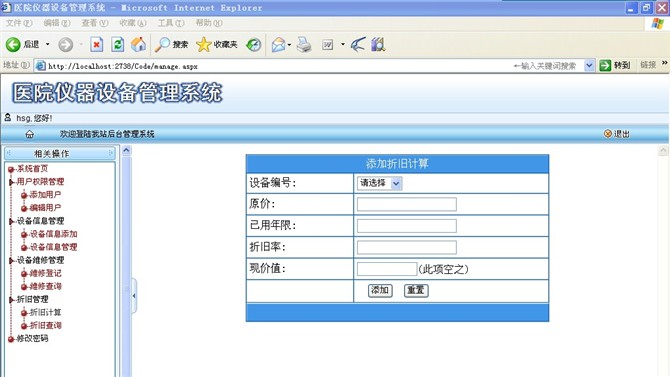Open the Search (搜索) magnifier tool
Image resolution: width=670 pixels, height=377 pixels.
(x=171, y=44)
